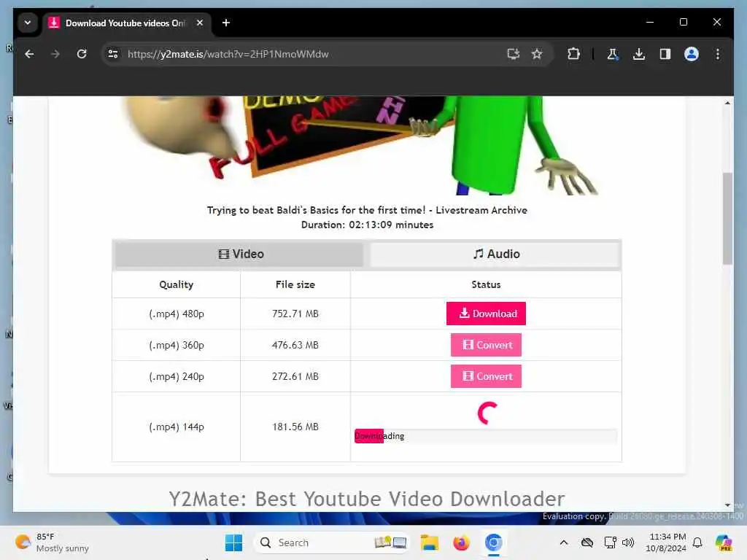Open the volume speaker icon
Screen dimensions: 747x560
point(628,542)
